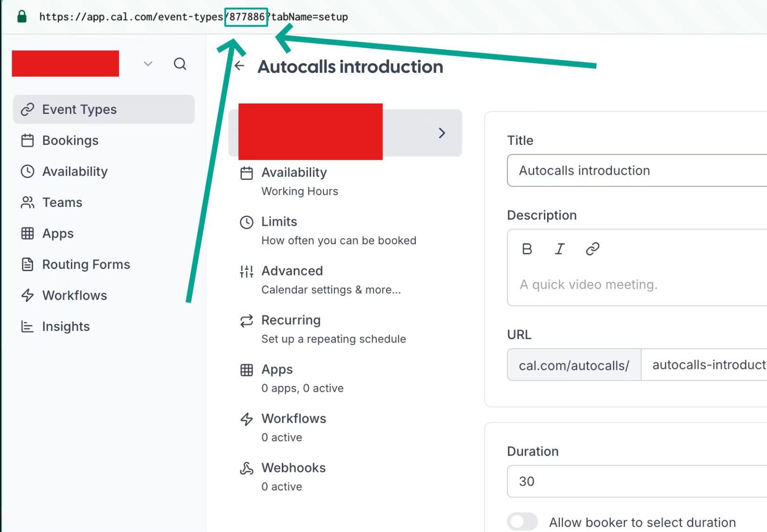
Task: Click the Autocalls introduction page heading
Action: [350, 67]
